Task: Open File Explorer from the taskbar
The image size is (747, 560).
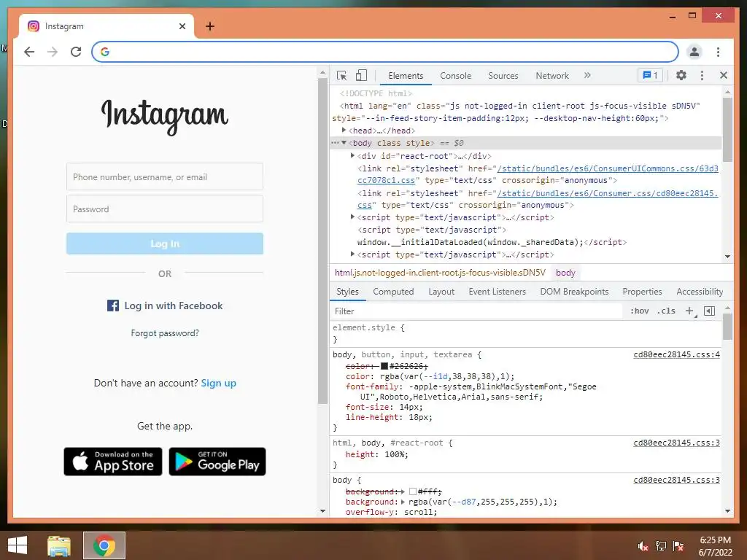Action: [x=59, y=546]
